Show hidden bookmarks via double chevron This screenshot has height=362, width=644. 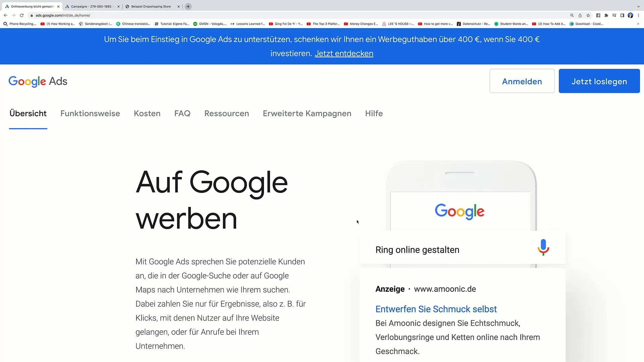tap(638, 24)
